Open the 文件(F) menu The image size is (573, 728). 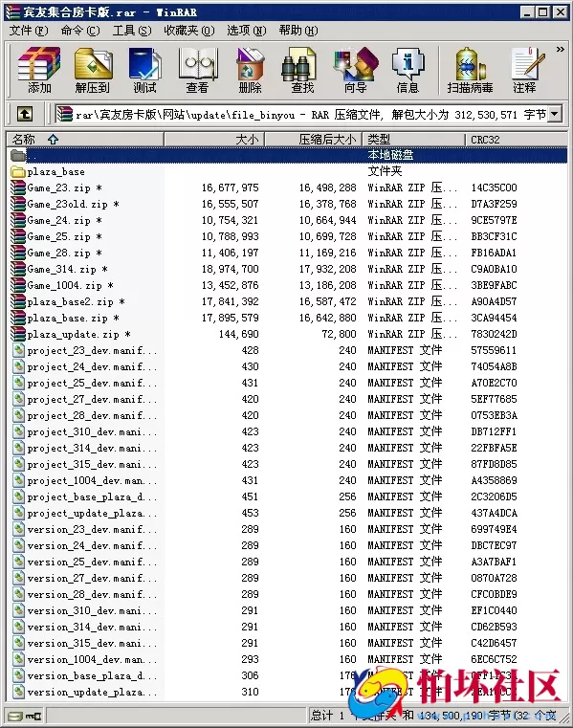(x=29, y=31)
